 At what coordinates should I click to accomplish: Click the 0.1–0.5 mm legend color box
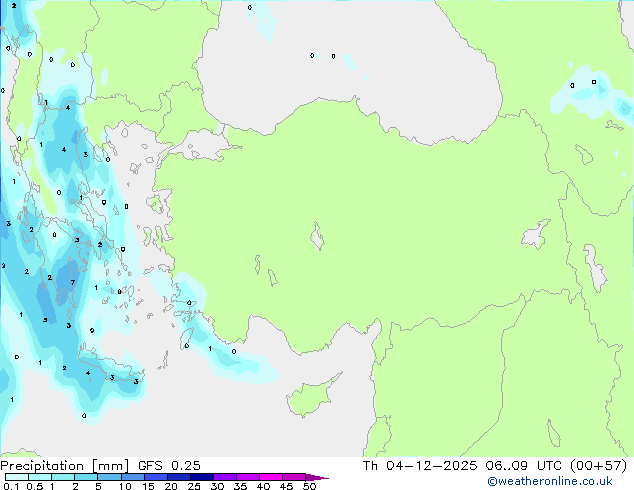tap(17, 477)
